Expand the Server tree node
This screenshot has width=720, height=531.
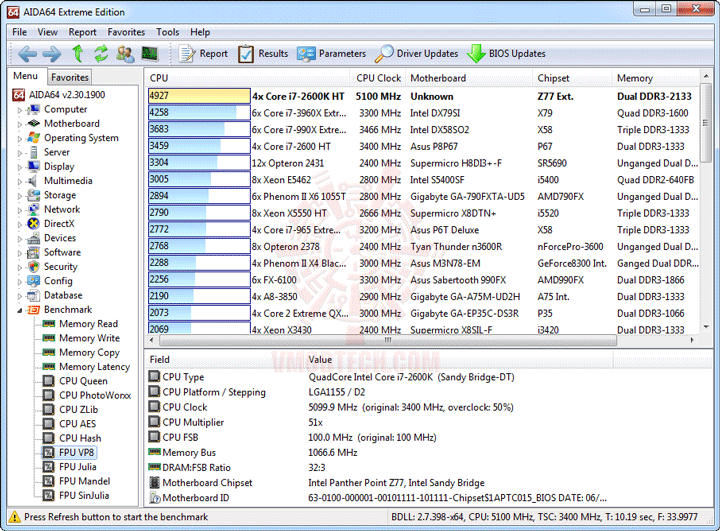[x=19, y=153]
